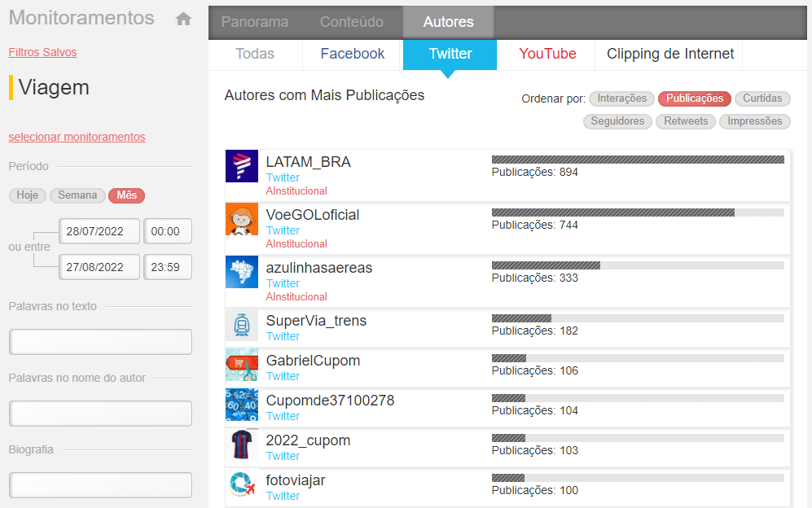Viewport: 812px width, 508px height.
Task: Sort authors by Interações
Action: tap(622, 99)
